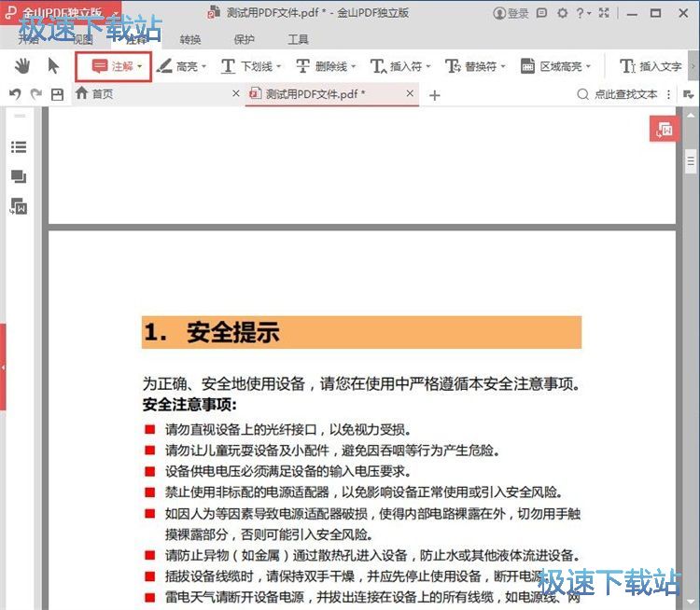Expand the 高亮 dropdown arrow

coord(203,66)
